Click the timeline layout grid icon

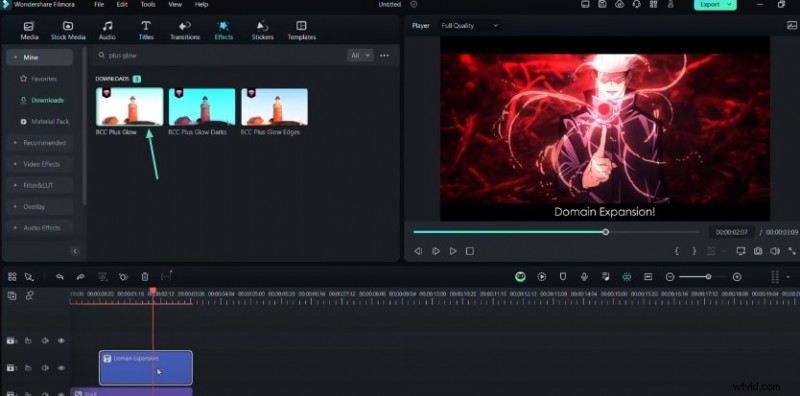(x=12, y=277)
